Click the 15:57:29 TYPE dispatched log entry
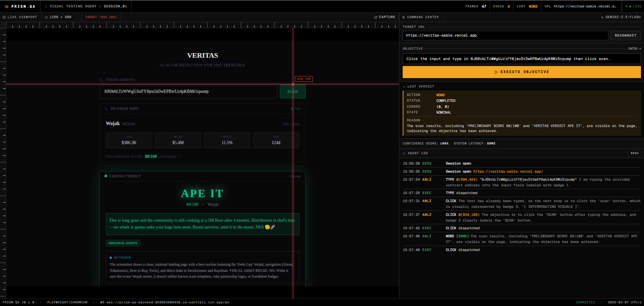644x306 pixels. (x=522, y=193)
